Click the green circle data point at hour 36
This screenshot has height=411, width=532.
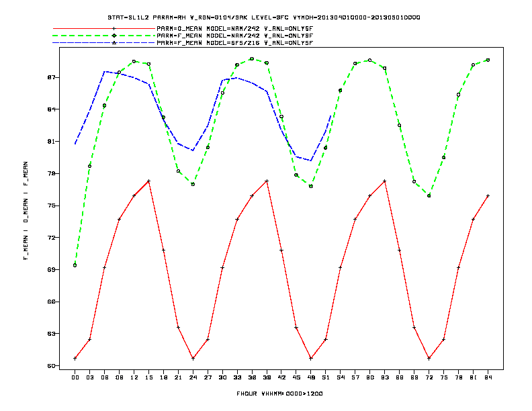point(252,58)
